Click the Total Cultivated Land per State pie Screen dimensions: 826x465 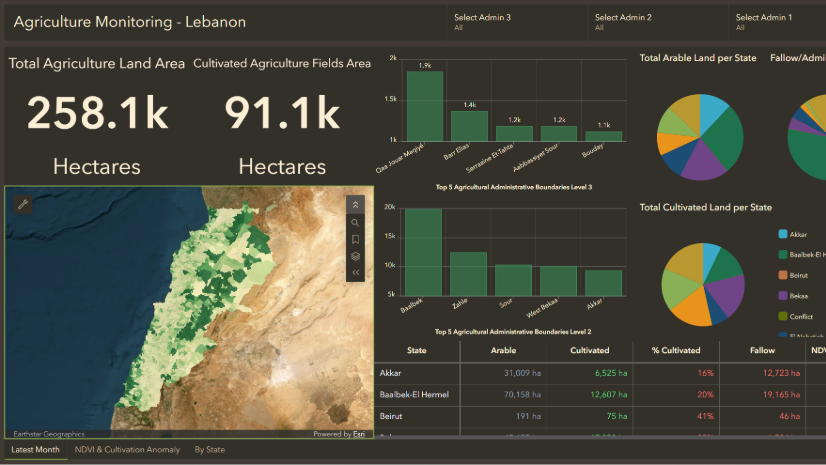[703, 284]
